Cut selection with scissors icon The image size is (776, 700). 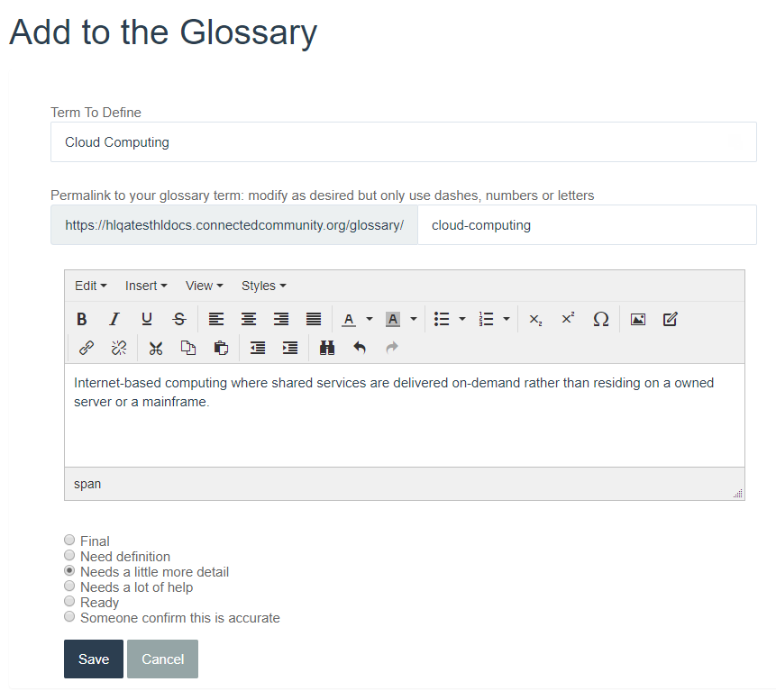click(156, 348)
